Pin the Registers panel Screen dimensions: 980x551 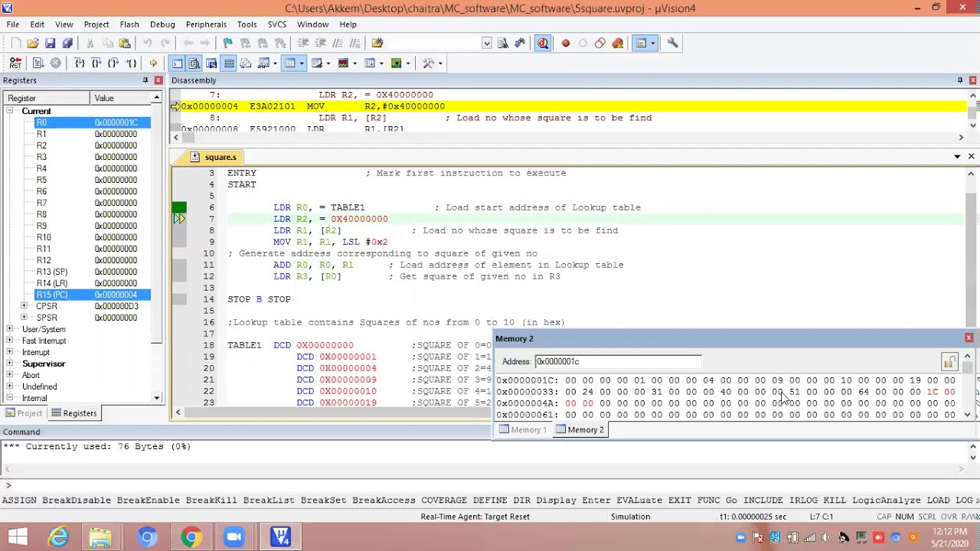pyautogui.click(x=145, y=80)
